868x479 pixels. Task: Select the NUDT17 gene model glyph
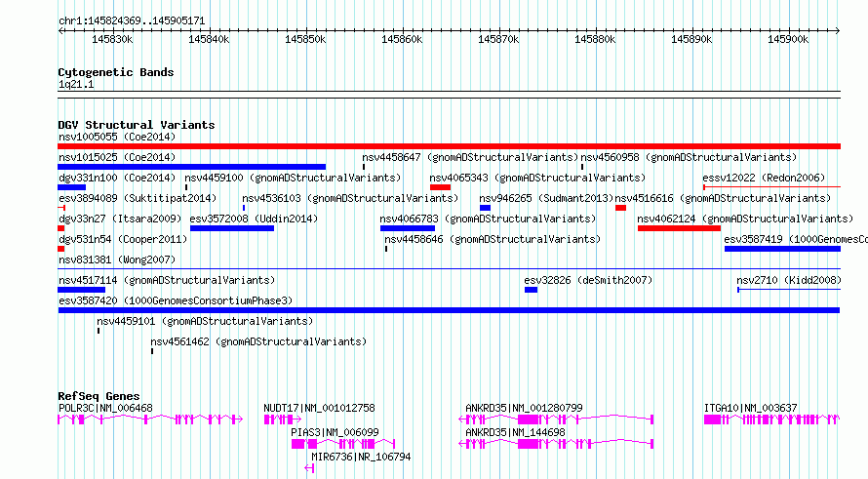click(283, 419)
